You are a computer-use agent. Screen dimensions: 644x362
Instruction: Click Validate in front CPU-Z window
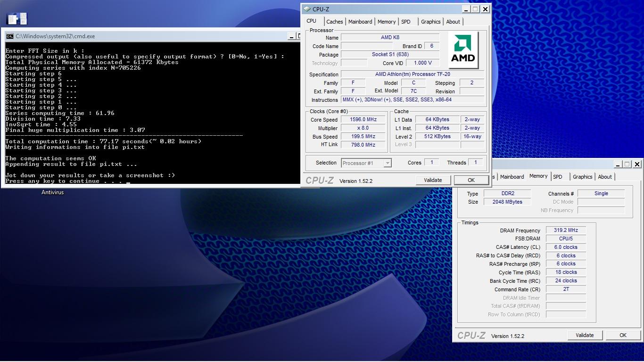coord(433,180)
